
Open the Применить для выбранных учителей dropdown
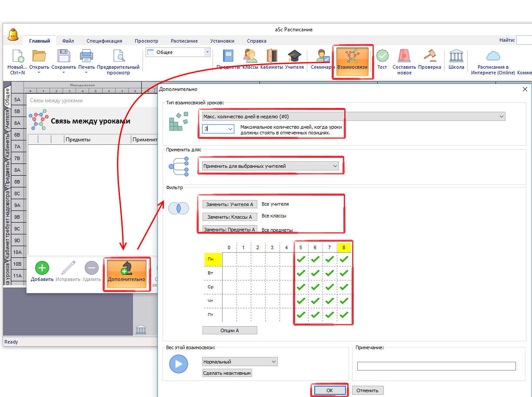click(270, 166)
